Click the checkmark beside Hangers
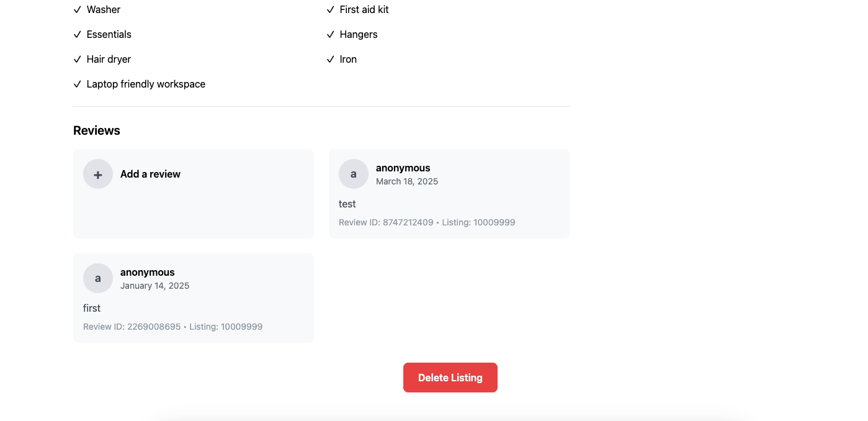The width and height of the screenshot is (868, 421). click(331, 34)
